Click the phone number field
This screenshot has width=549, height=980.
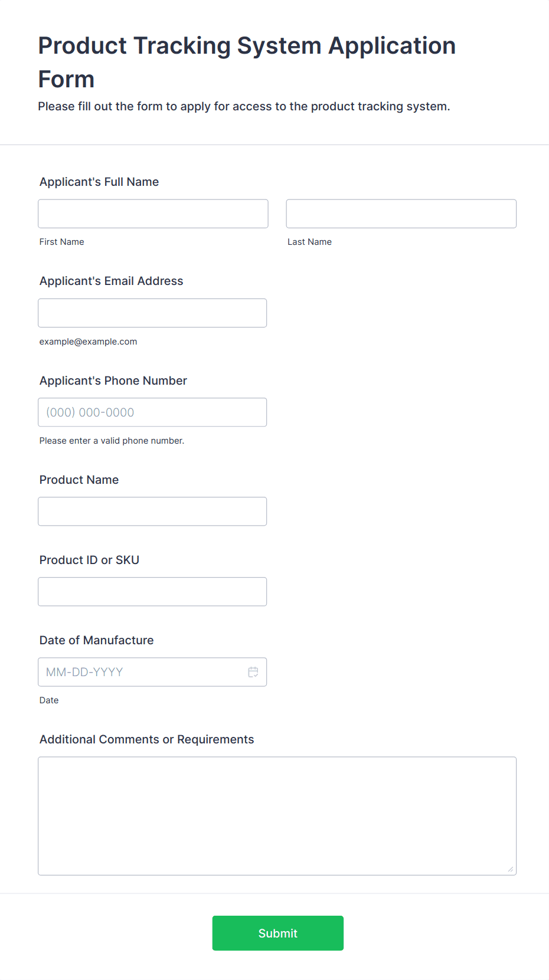152,412
